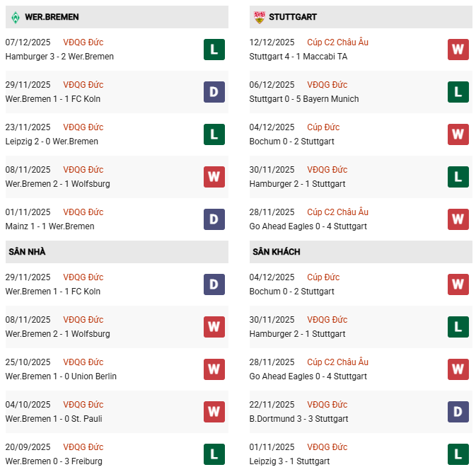The height and width of the screenshot is (472, 476).
Task: Open the SÂN NHÀ home matches section
Action: coord(27,251)
